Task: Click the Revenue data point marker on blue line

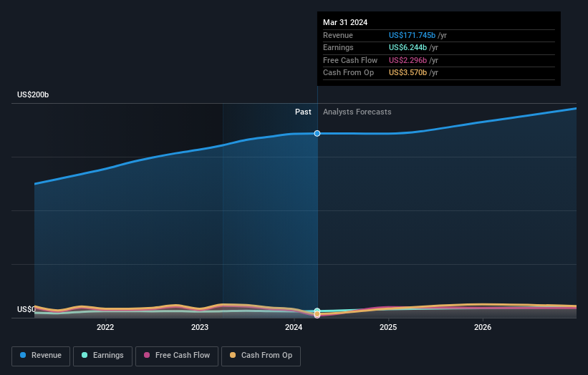Action: coord(317,133)
